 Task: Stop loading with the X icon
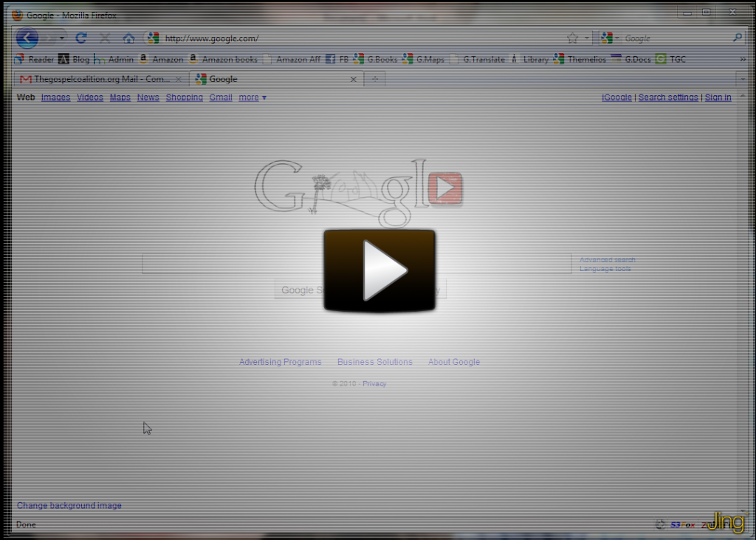105,38
